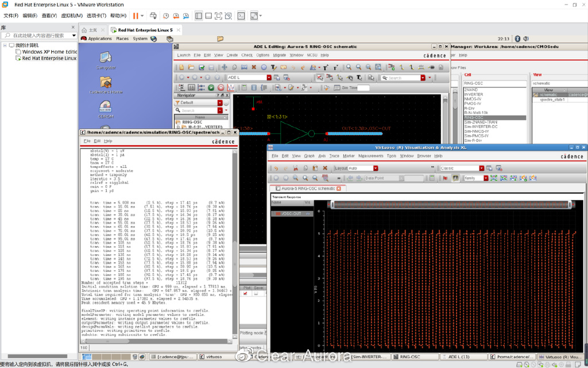
Task: Click the /OSC-OUT red color swatch
Action: [x=278, y=214]
